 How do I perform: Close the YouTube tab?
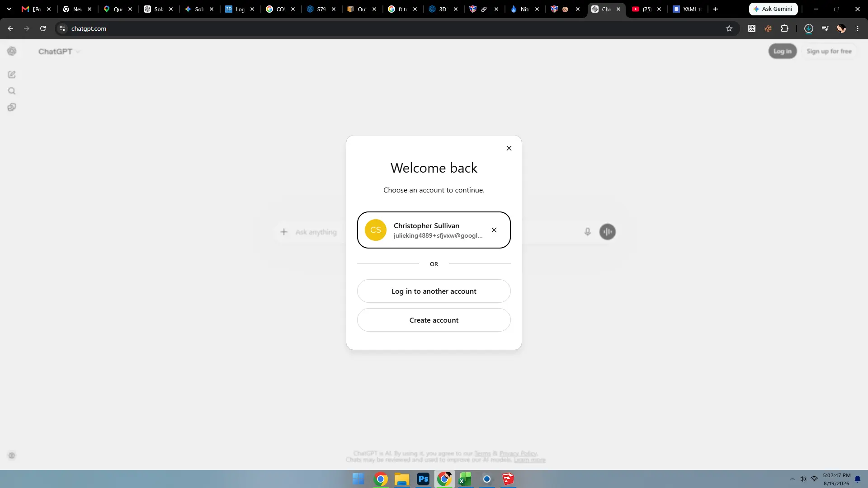coord(659,9)
